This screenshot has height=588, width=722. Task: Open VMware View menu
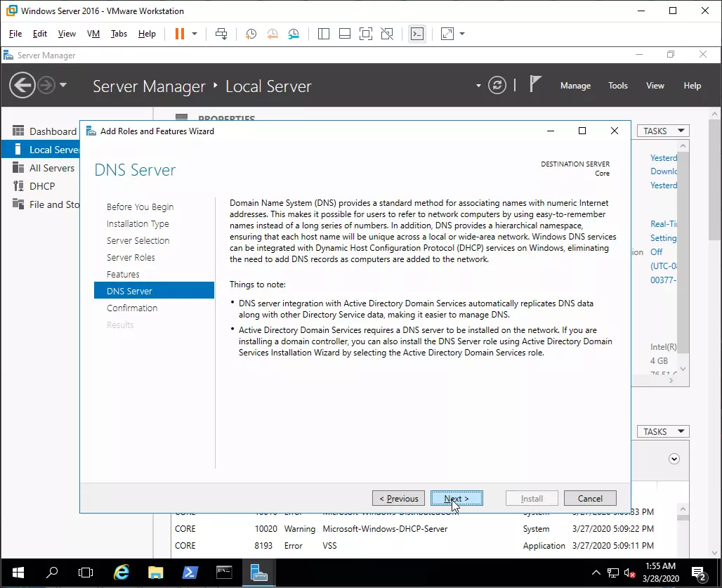[67, 34]
